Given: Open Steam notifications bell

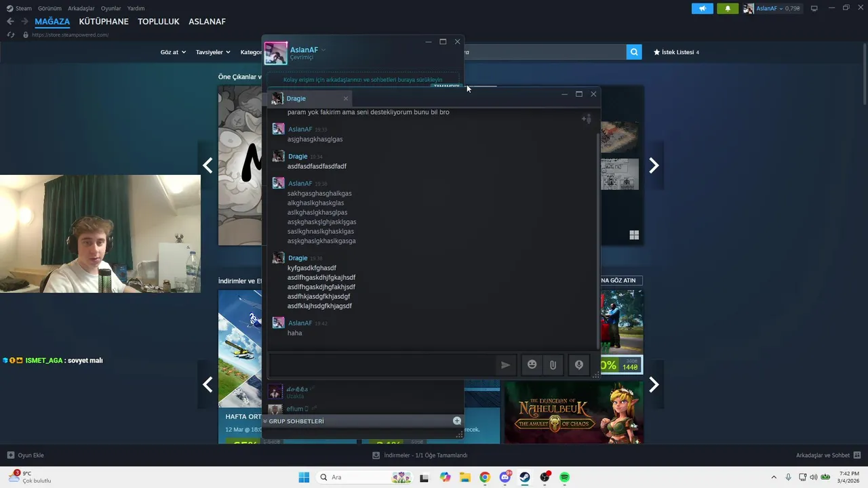Looking at the screenshot, I should 728,8.
